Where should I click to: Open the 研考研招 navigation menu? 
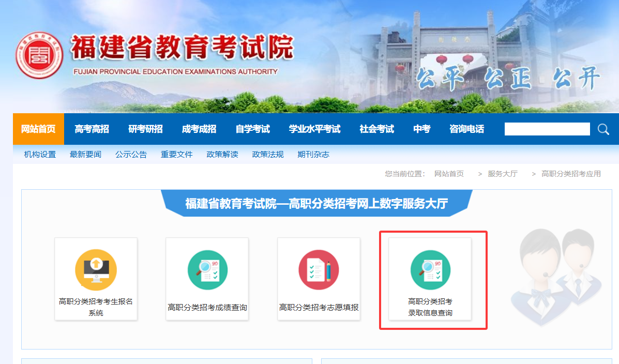(x=145, y=129)
